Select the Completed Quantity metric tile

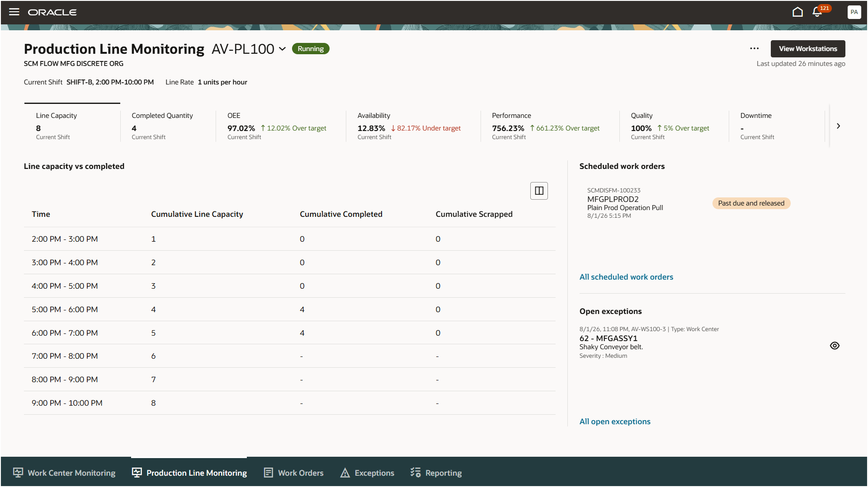tap(168, 126)
